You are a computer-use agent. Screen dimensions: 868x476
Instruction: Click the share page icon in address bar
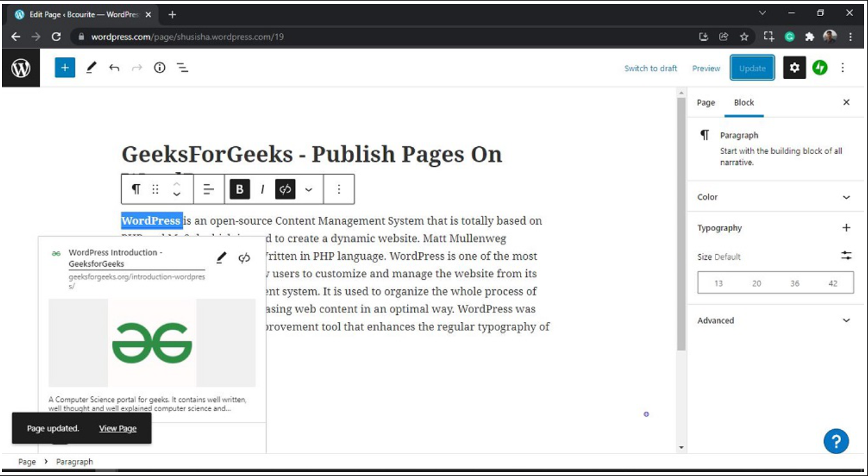724,37
